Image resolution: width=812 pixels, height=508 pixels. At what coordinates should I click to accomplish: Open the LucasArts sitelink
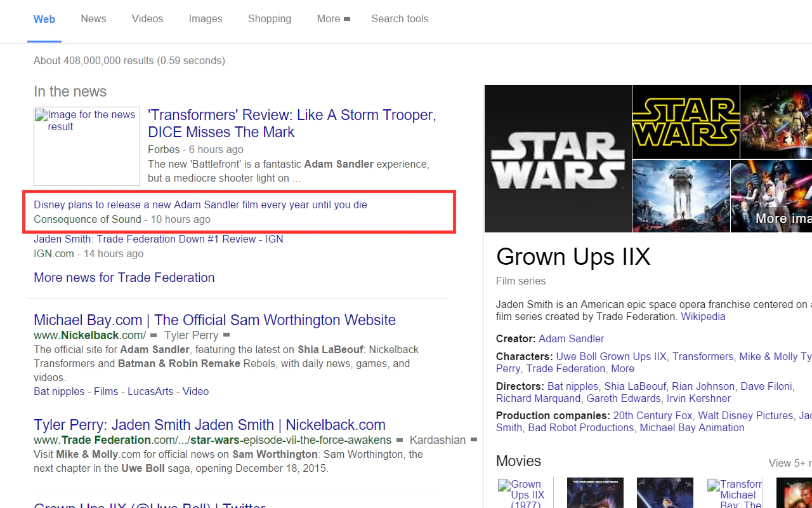click(x=150, y=391)
